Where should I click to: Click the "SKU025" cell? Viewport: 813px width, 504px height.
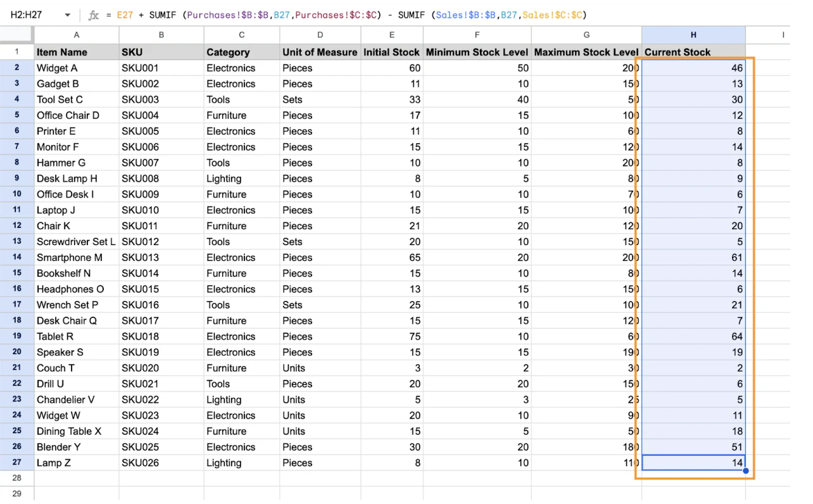[x=161, y=447]
